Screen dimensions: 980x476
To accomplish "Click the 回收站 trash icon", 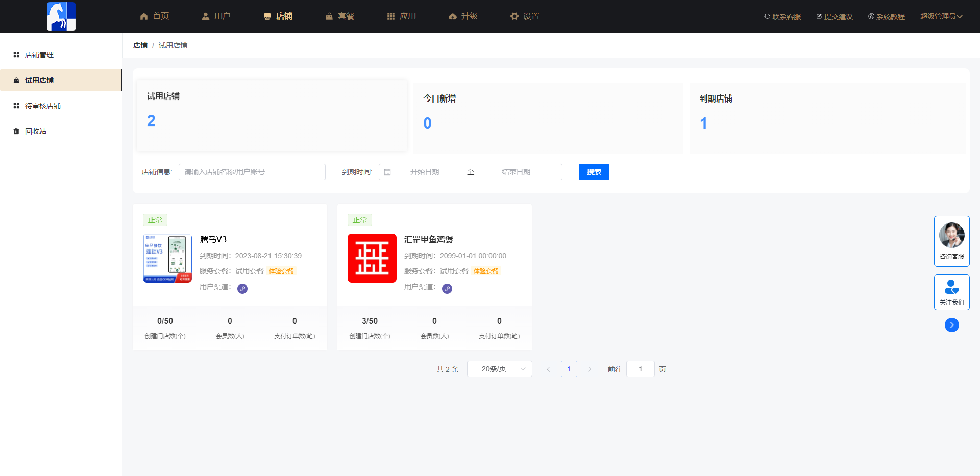I will click(x=16, y=131).
